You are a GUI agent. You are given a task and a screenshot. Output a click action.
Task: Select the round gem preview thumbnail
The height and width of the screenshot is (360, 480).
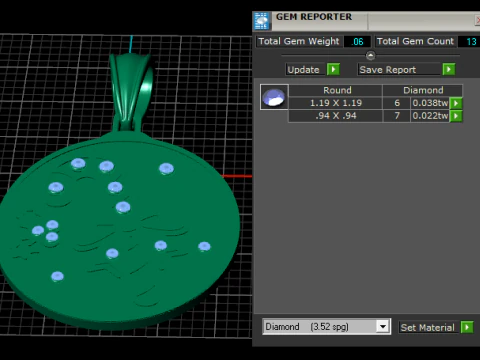[x=274, y=97]
